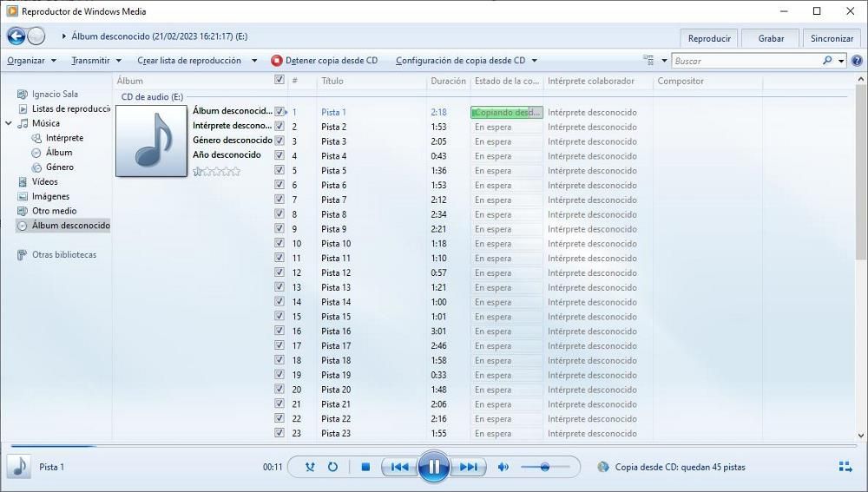
Task: Open Listas de reproducción in sidebar
Action: (x=64, y=108)
